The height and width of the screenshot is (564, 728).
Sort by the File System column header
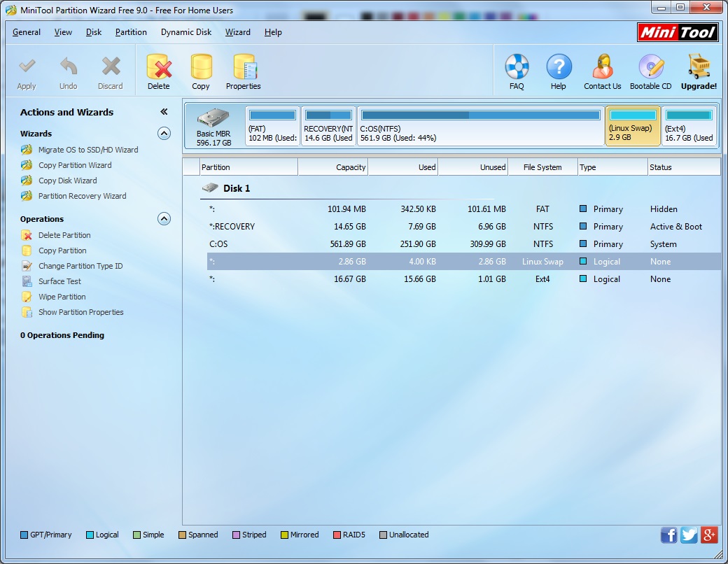point(542,167)
